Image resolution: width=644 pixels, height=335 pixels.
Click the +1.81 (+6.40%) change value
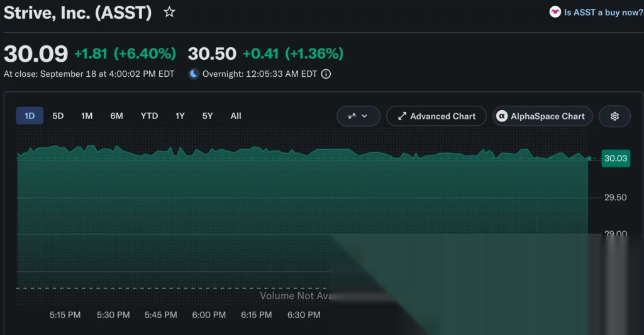pyautogui.click(x=125, y=54)
